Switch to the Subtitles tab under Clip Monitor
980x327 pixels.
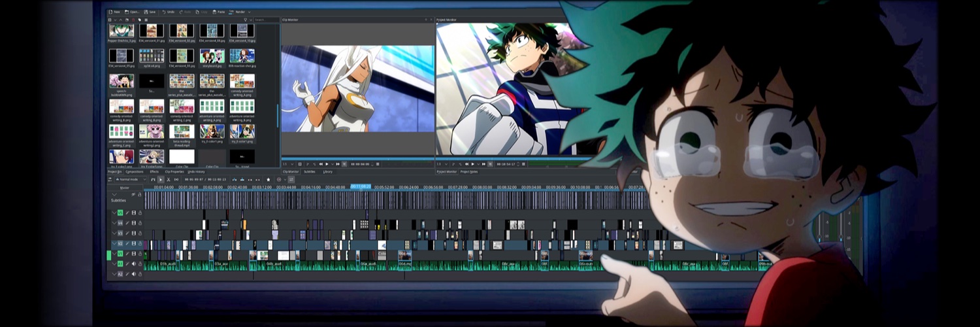pyautogui.click(x=310, y=171)
